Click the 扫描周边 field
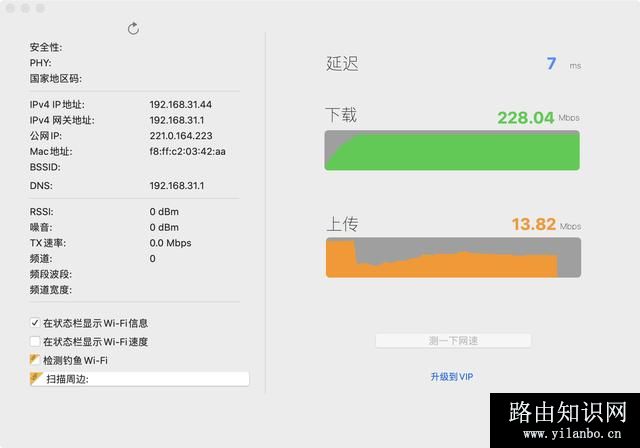Image resolution: width=640 pixels, height=448 pixels. [140, 379]
